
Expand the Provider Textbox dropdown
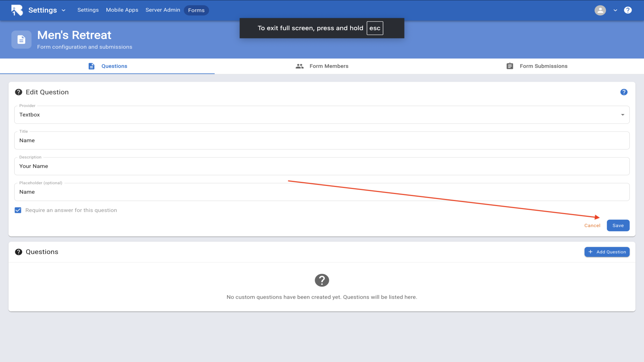tap(623, 115)
